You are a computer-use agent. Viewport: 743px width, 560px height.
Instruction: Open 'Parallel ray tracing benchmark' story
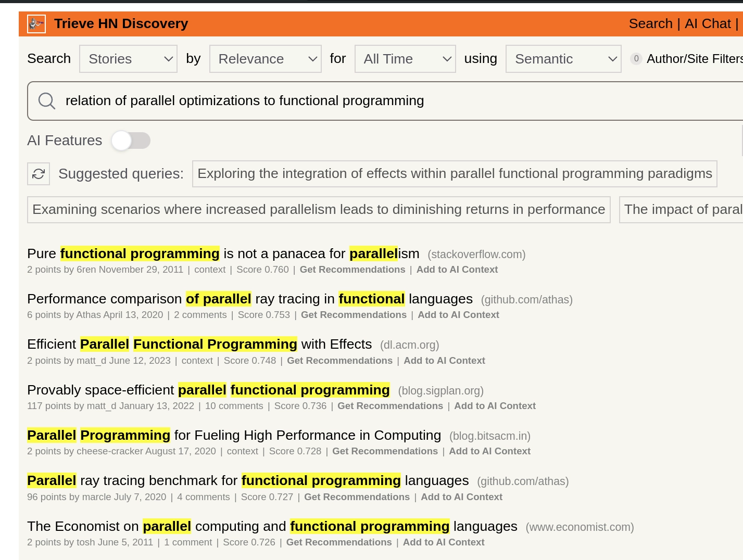coord(248,480)
